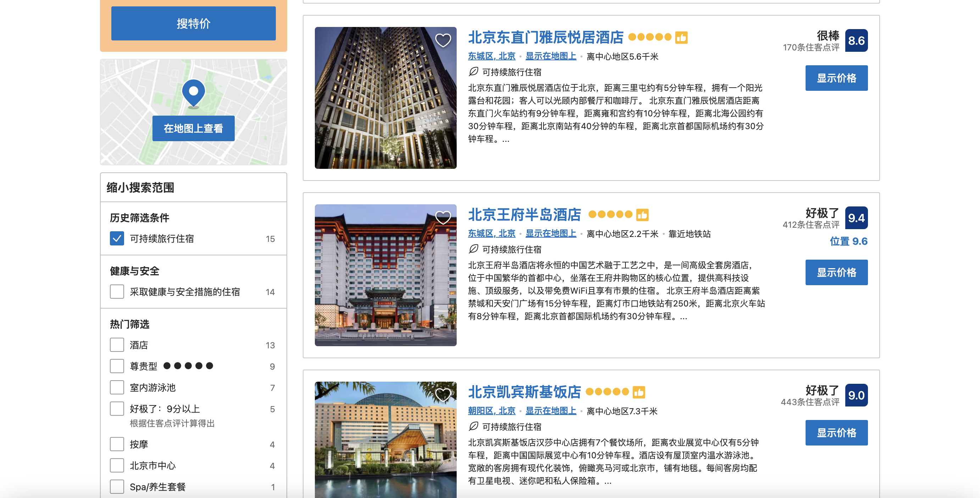The image size is (980, 498).
Task: Show prices for 北京王府半岛酒店
Action: pos(836,272)
